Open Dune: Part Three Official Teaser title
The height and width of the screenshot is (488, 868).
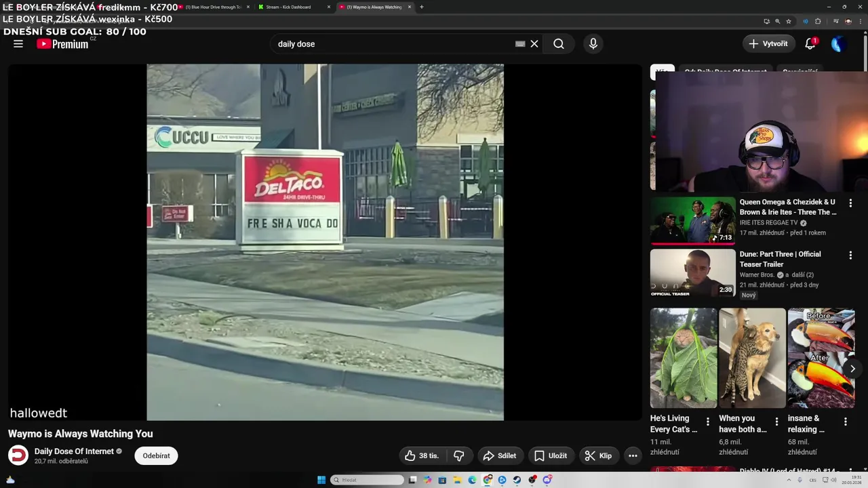(780, 260)
